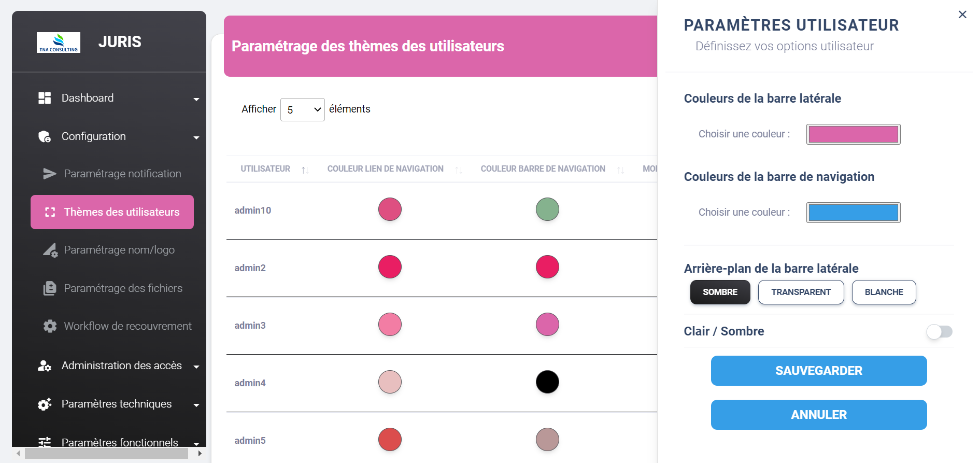Click the Paramétrage notification send icon

point(49,174)
